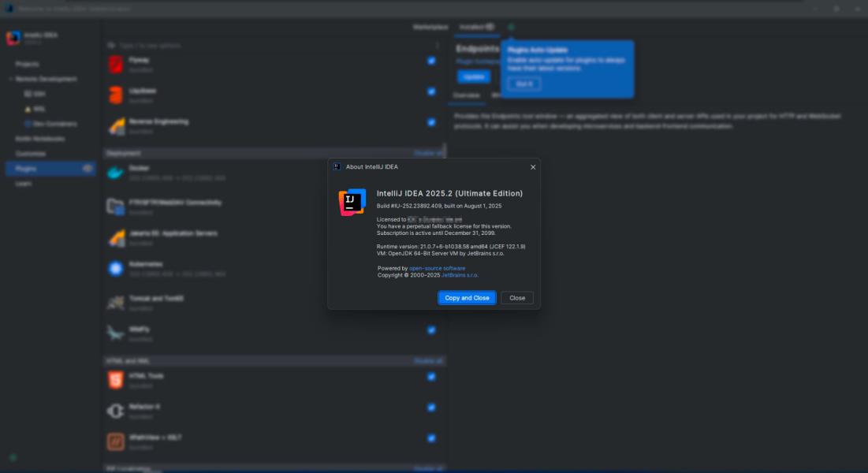The width and height of the screenshot is (868, 473).
Task: Click the Copy and Close button
Action: (467, 298)
